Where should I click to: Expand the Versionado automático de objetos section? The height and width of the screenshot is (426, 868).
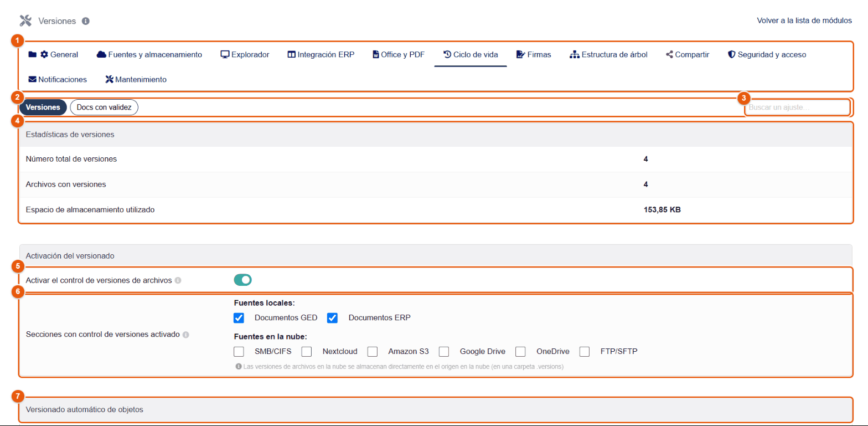pyautogui.click(x=436, y=410)
